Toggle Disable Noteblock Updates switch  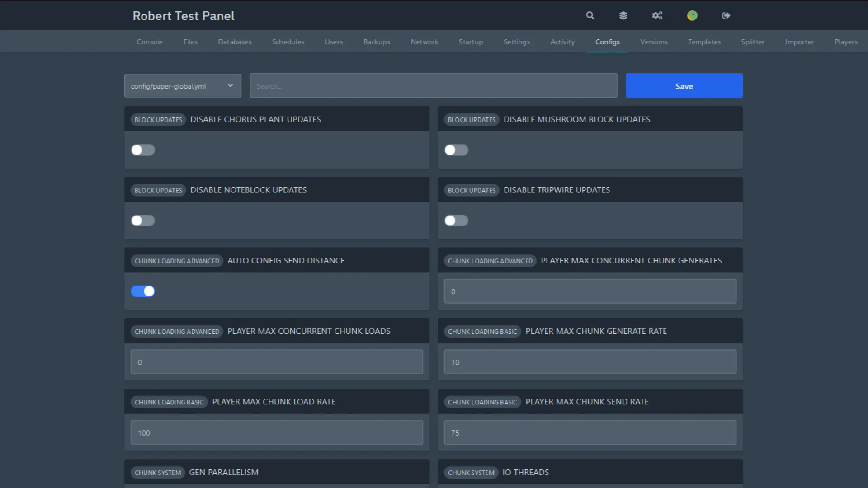(143, 221)
